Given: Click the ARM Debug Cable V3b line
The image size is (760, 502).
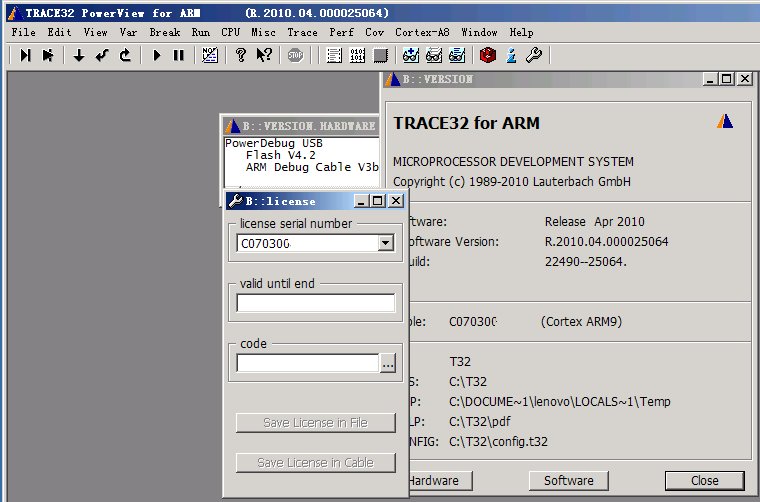Looking at the screenshot, I should 312,167.
